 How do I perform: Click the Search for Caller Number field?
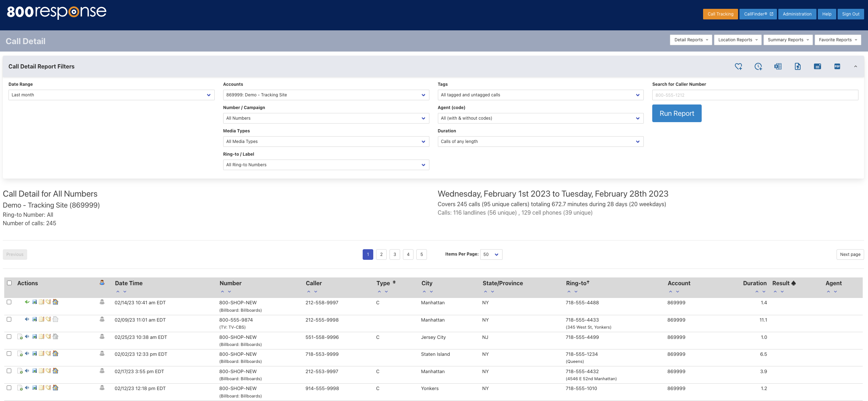(x=755, y=95)
